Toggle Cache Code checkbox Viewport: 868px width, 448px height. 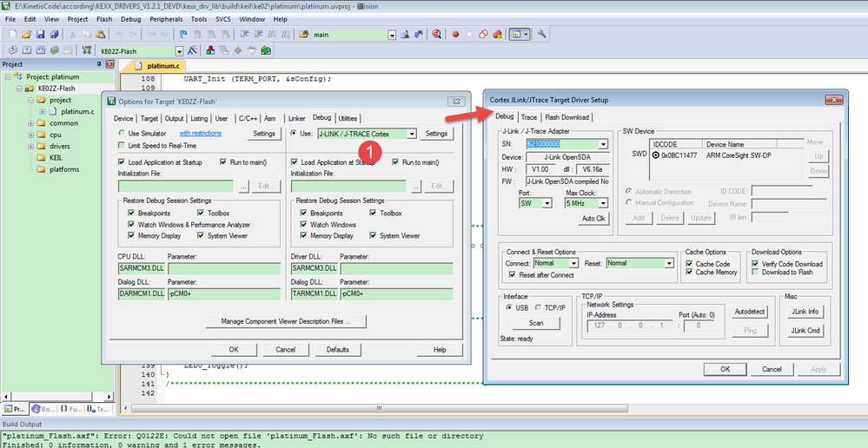(x=690, y=264)
